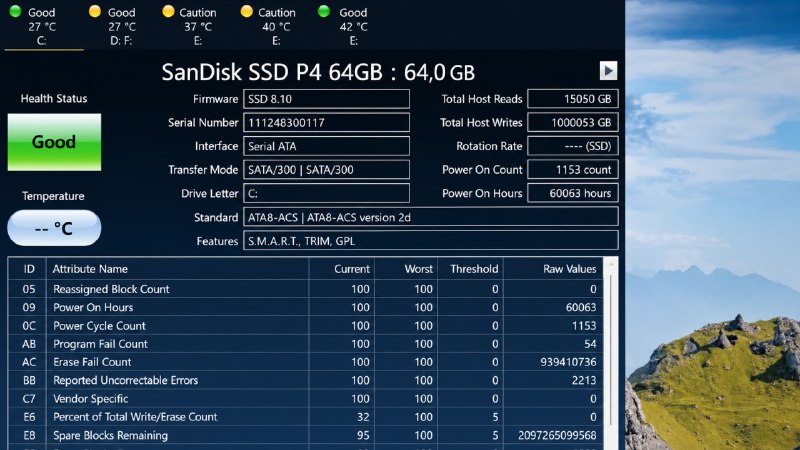Click the SanDisk SSD P4 64GB title
The width and height of the screenshot is (800, 450).
pos(318,72)
